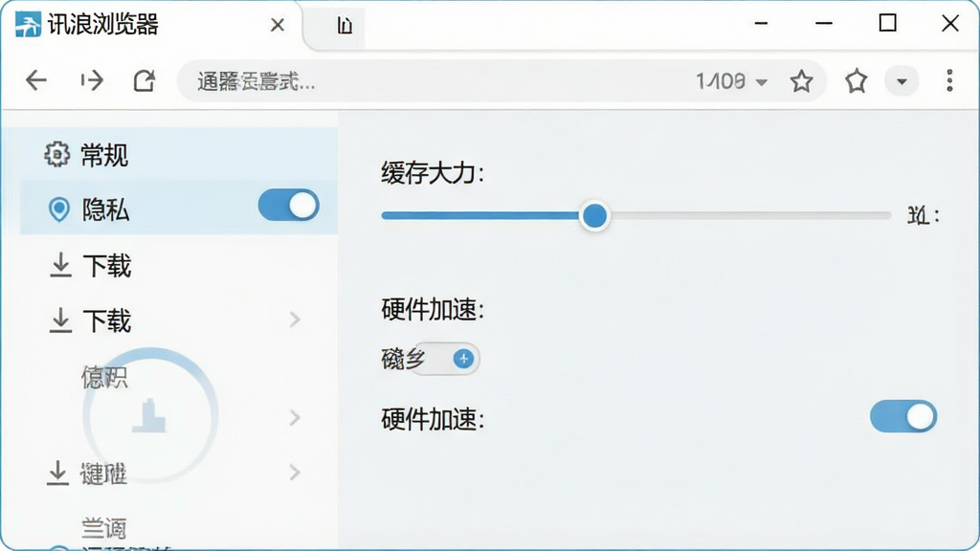980x551 pixels.
Task: Click the bottom chevron in the sidebar
Action: tap(295, 473)
